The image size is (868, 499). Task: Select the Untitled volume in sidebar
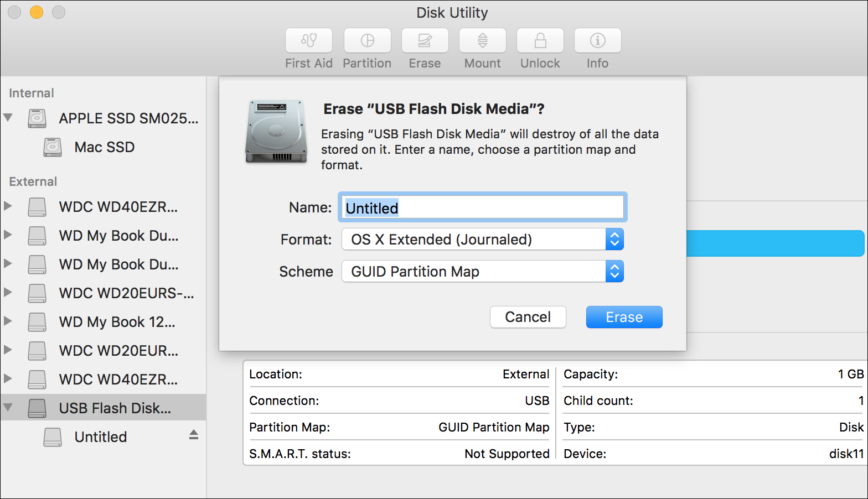(x=100, y=437)
